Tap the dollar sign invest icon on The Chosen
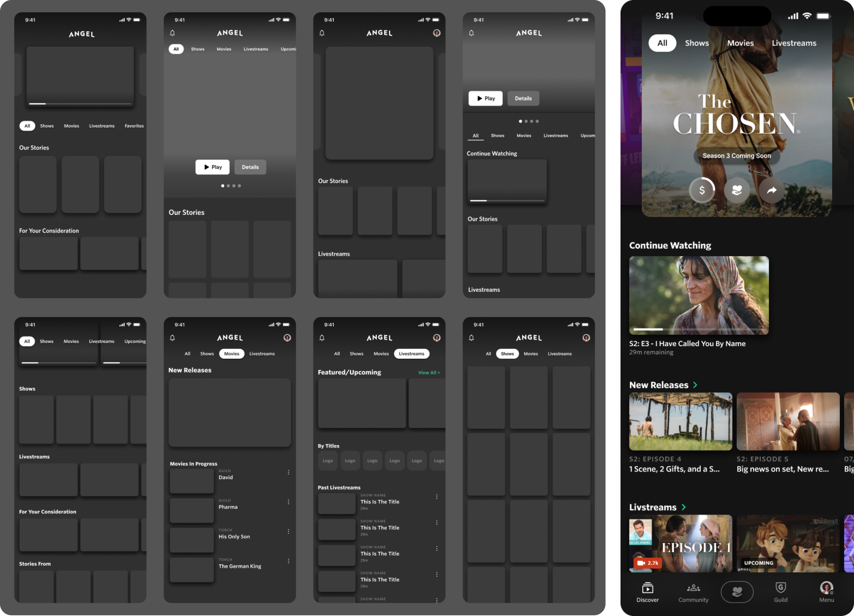This screenshot has height=616, width=854. [702, 191]
